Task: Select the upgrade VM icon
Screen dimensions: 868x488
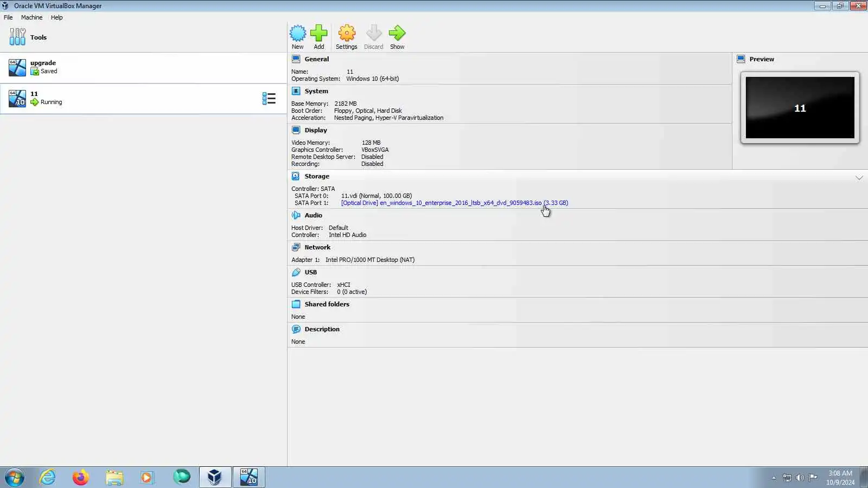Action: (17, 68)
